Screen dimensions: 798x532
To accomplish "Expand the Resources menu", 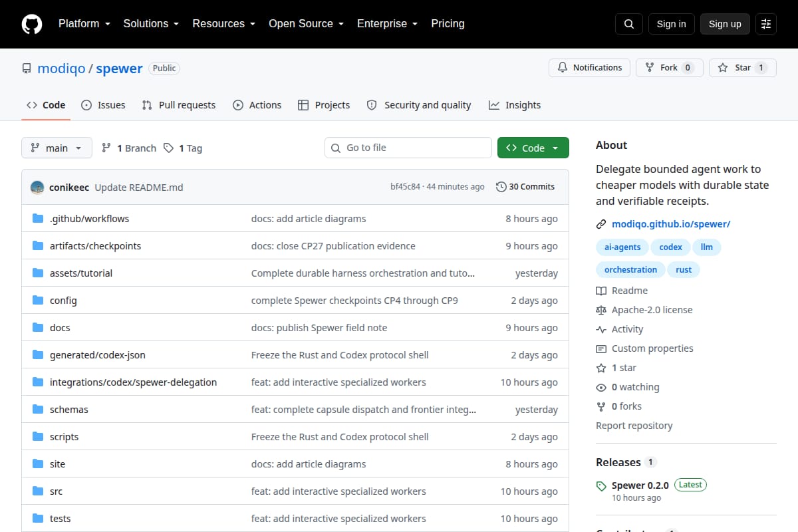I will click(x=224, y=24).
